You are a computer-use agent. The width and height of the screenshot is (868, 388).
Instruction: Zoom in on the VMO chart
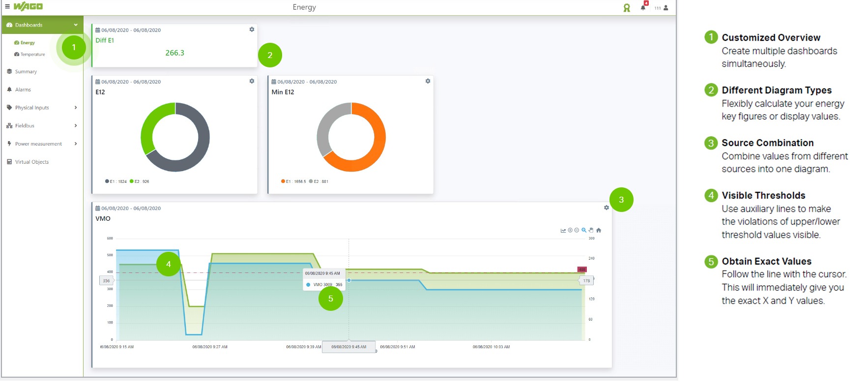coord(570,230)
